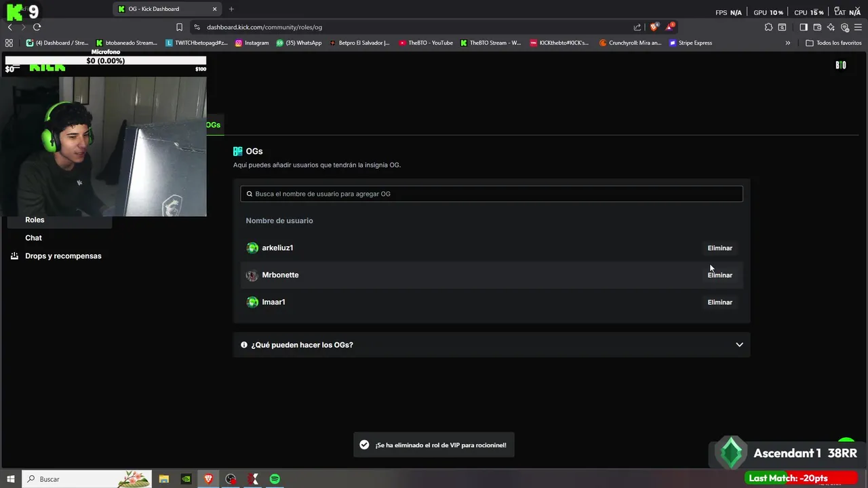Open the WhatsApp bookmark
This screenshot has width=868, height=488.
click(299, 43)
